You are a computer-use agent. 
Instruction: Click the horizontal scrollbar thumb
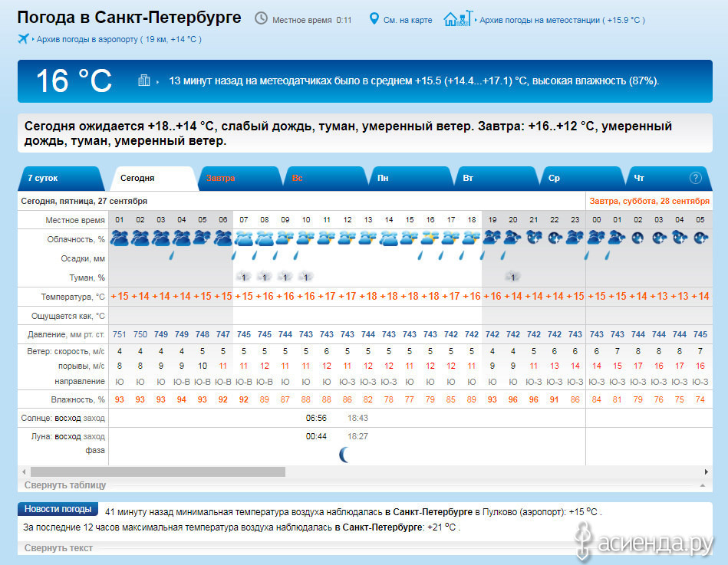click(158, 471)
